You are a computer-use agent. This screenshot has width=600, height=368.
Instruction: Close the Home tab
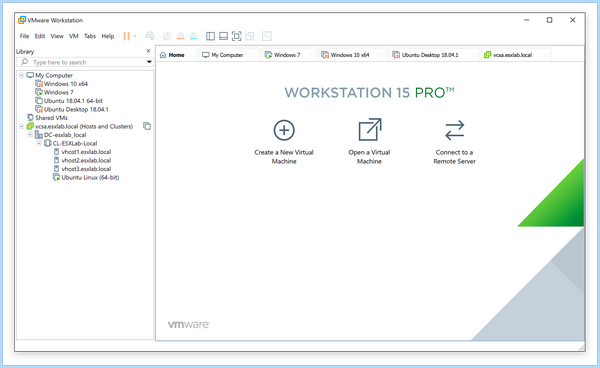191,55
